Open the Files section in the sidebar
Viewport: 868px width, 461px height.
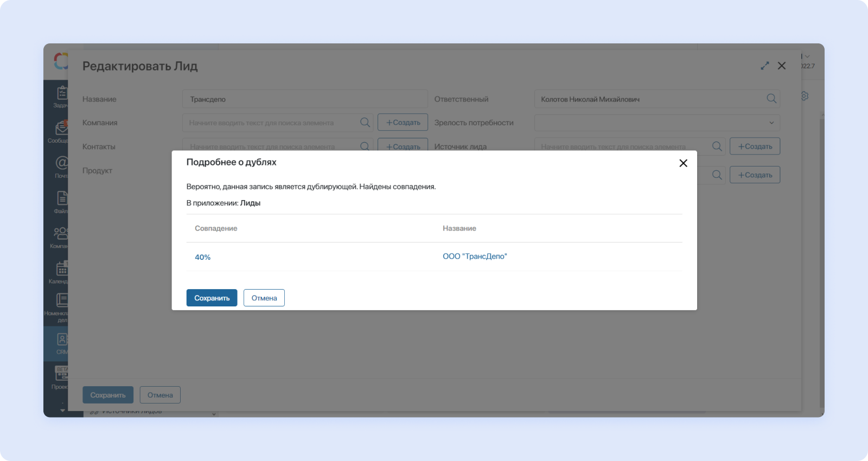(x=61, y=201)
